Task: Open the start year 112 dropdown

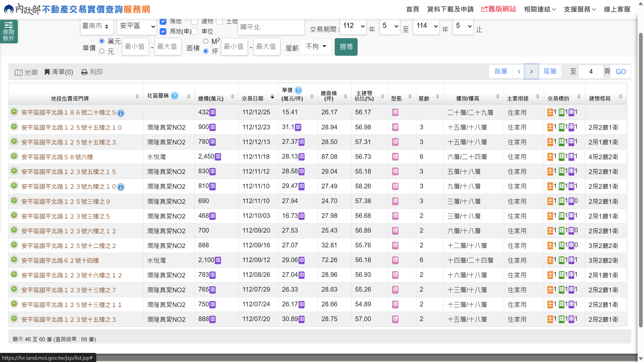Action: [353, 26]
